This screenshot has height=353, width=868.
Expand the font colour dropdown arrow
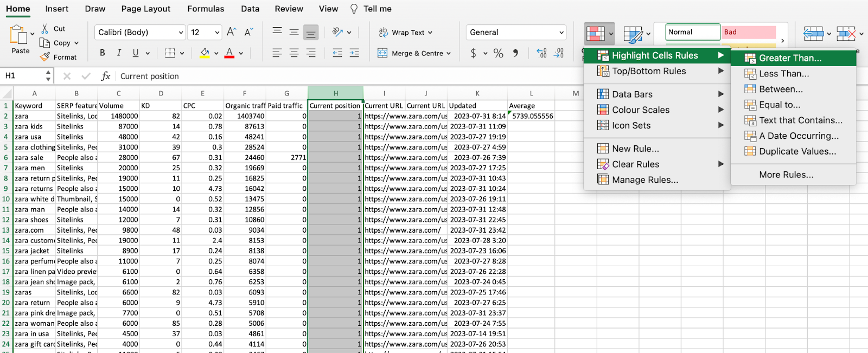pos(241,53)
